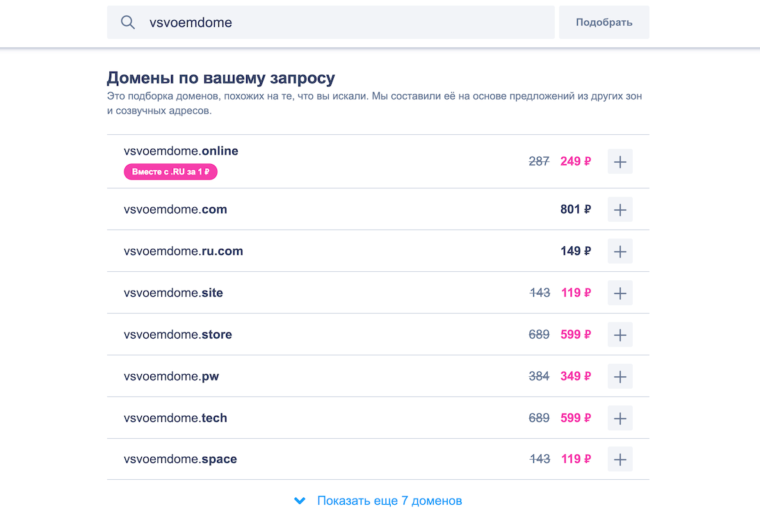Focus the vsvoemdome search field
The height and width of the screenshot is (532, 760).
tap(348, 22)
